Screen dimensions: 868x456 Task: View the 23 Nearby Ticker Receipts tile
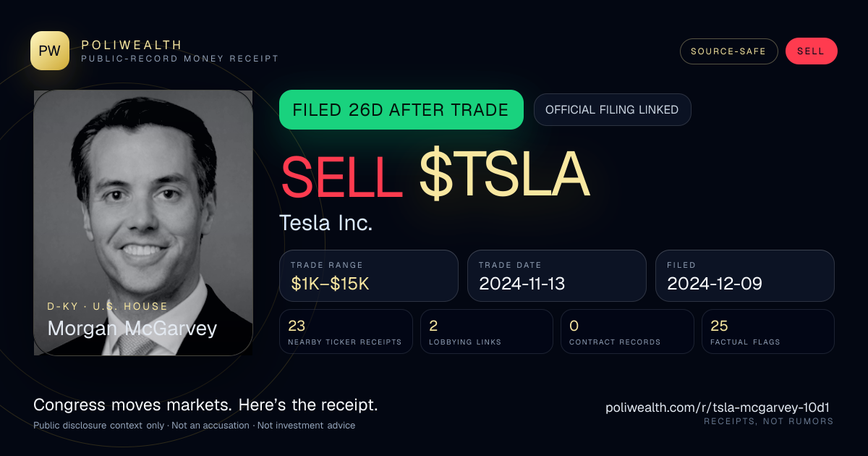[346, 332]
